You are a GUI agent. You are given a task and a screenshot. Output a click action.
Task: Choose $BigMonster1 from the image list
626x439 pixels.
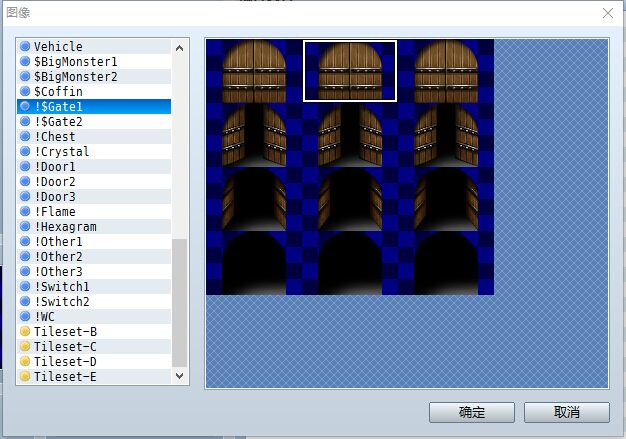click(94, 61)
